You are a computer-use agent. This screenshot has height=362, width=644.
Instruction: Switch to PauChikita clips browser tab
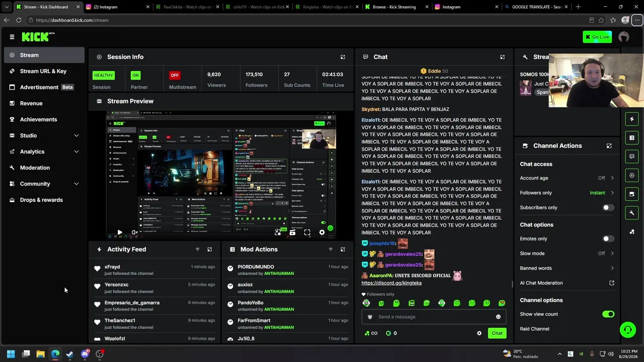(x=187, y=7)
